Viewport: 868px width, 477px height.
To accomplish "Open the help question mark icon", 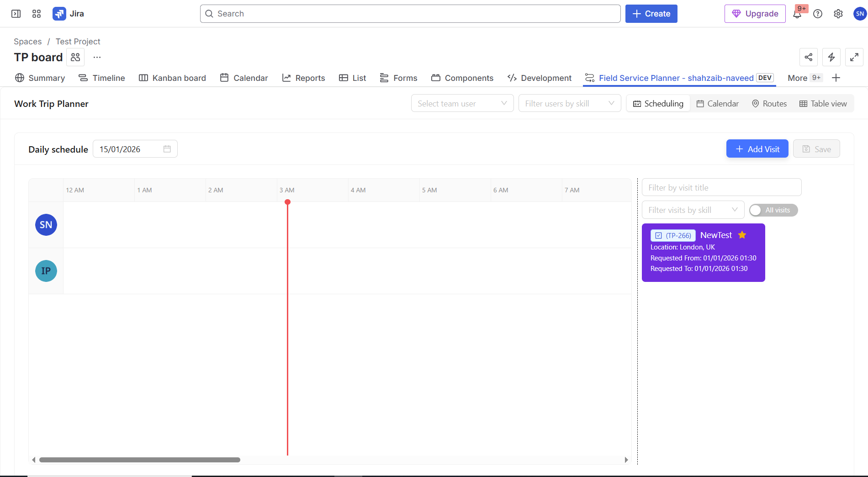I will (x=818, y=14).
